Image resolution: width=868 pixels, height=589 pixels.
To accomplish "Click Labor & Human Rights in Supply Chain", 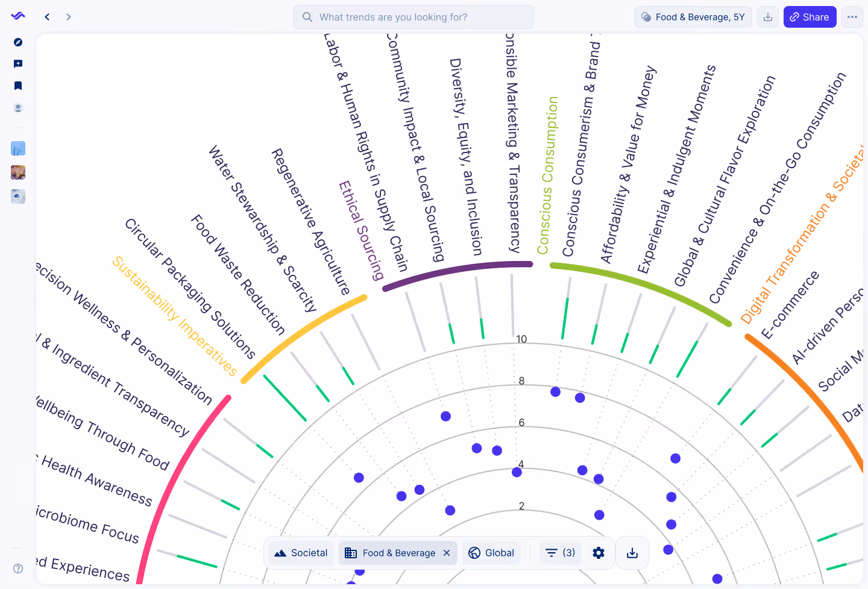I will (x=366, y=153).
